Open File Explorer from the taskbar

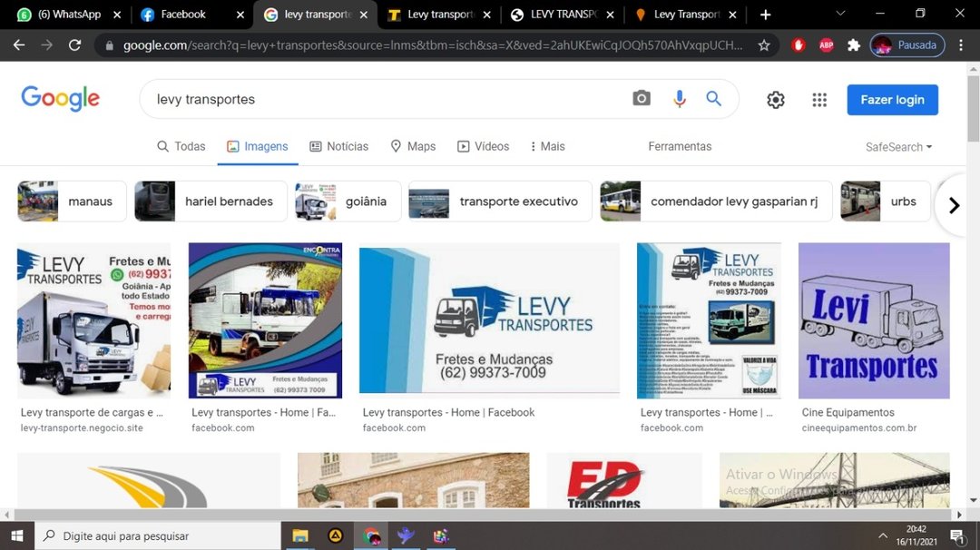300,535
